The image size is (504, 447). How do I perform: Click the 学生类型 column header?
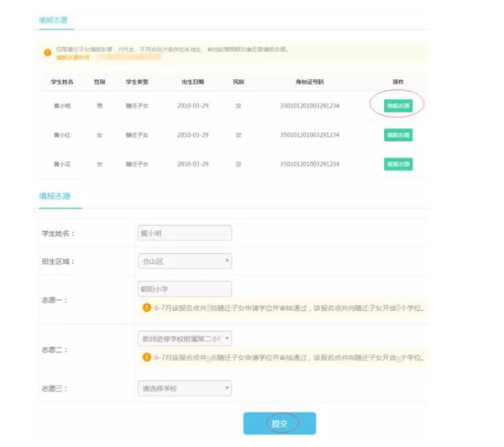tap(137, 82)
